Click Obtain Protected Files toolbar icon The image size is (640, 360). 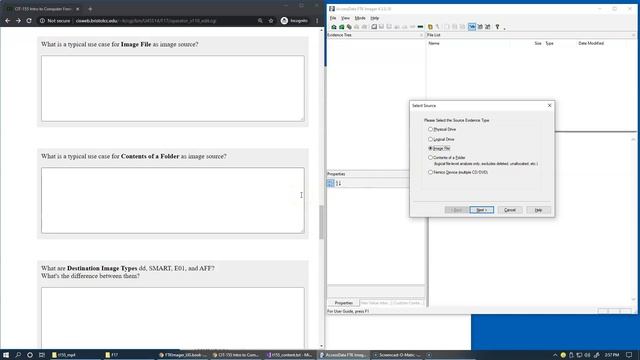(x=430, y=27)
